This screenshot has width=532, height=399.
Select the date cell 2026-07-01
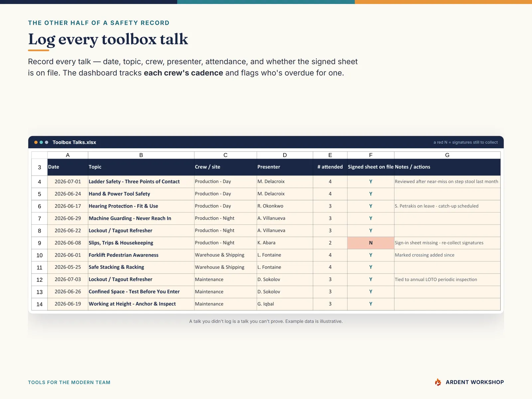click(68, 182)
